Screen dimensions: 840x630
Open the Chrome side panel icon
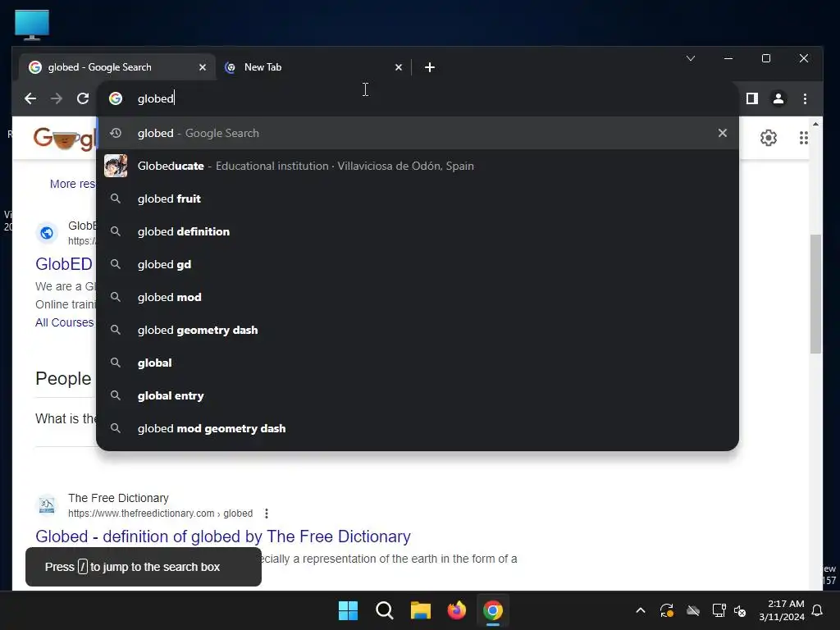pyautogui.click(x=752, y=98)
